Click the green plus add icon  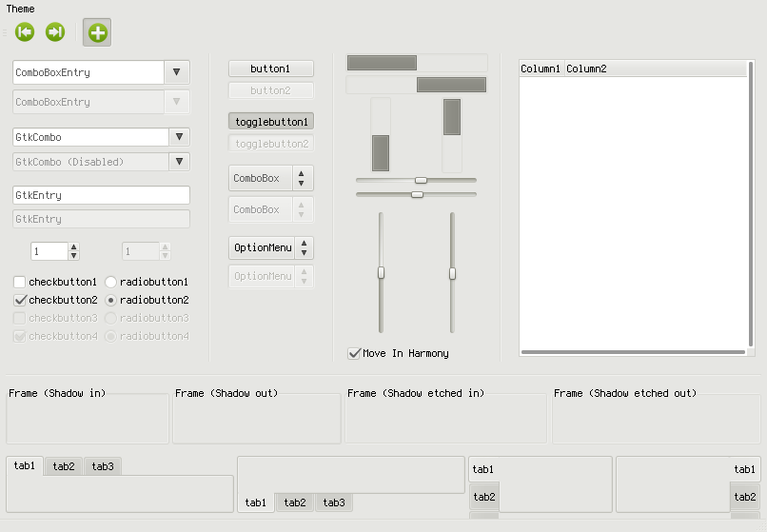pyautogui.click(x=97, y=32)
